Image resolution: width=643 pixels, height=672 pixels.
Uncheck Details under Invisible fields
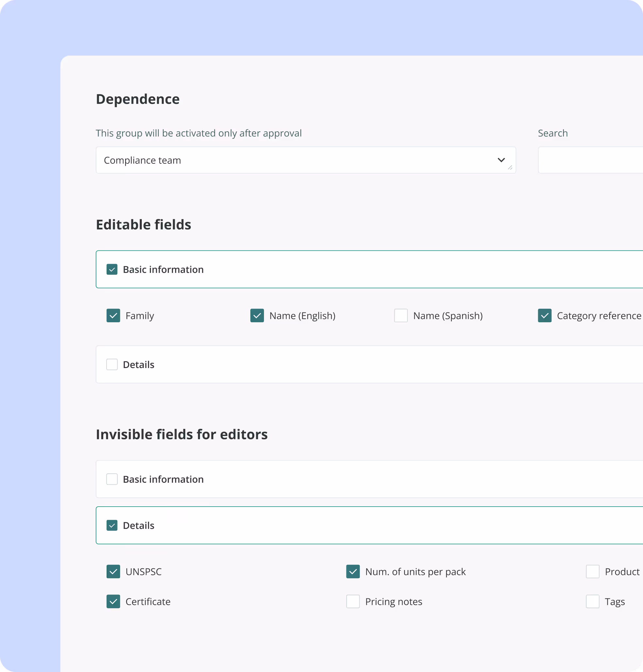click(112, 525)
